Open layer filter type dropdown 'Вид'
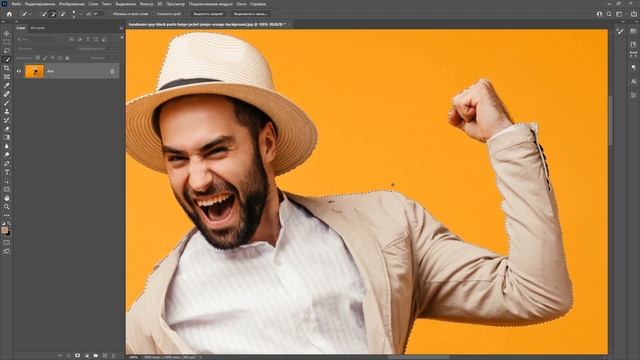Image resolution: width=640 pixels, height=360 pixels. click(35, 40)
